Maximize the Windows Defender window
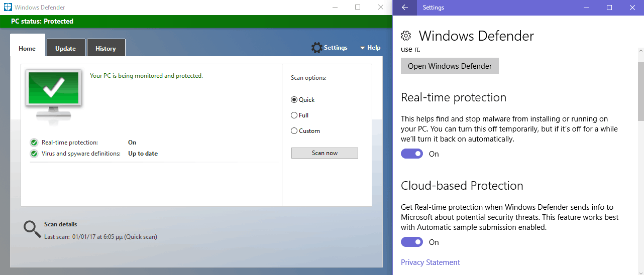644x275 pixels. (358, 7)
